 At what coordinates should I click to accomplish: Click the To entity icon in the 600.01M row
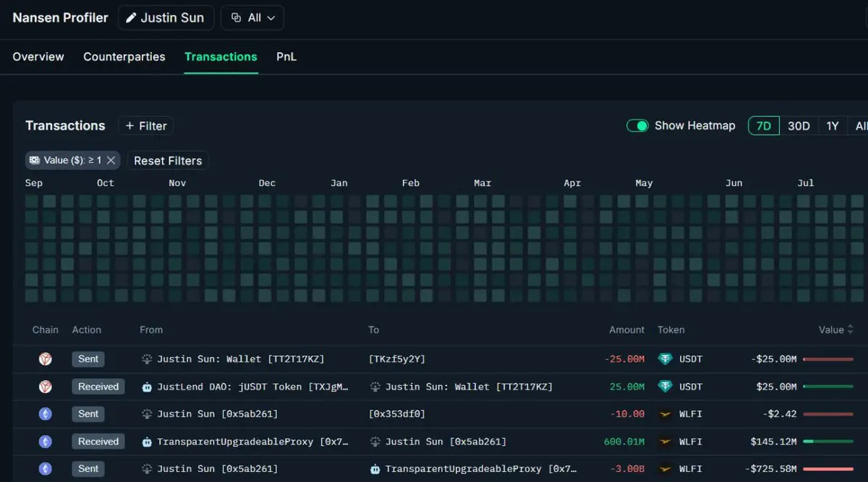pos(375,441)
